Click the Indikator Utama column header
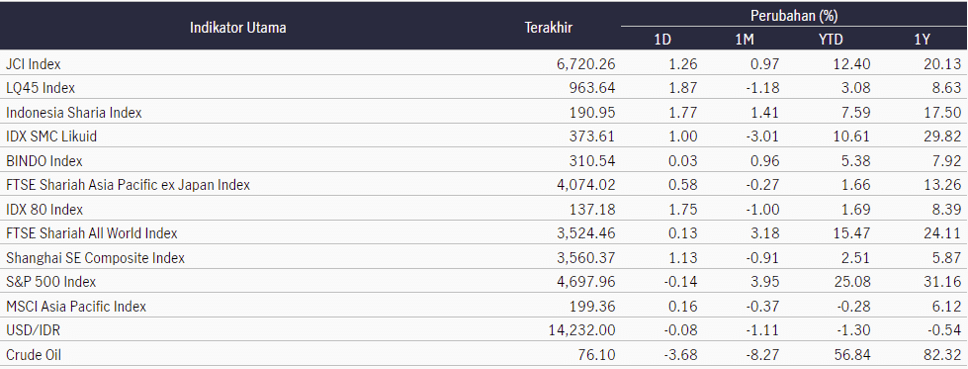 [238, 28]
